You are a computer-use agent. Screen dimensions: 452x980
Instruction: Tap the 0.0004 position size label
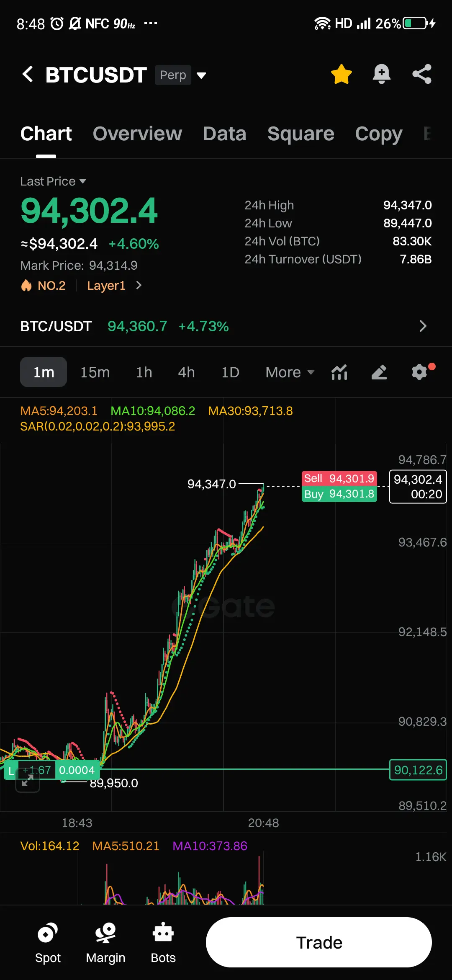pos(77,770)
